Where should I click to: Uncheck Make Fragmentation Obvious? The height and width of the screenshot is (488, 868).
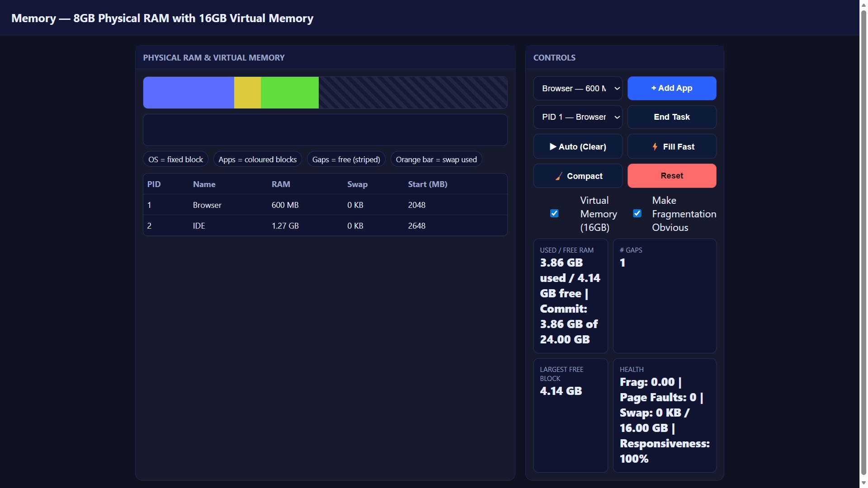click(x=637, y=213)
